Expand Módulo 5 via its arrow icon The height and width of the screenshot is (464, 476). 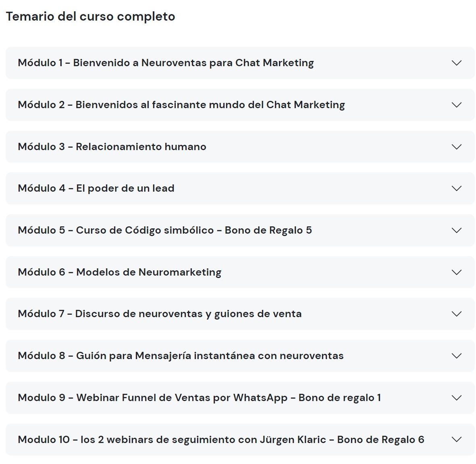[456, 230]
